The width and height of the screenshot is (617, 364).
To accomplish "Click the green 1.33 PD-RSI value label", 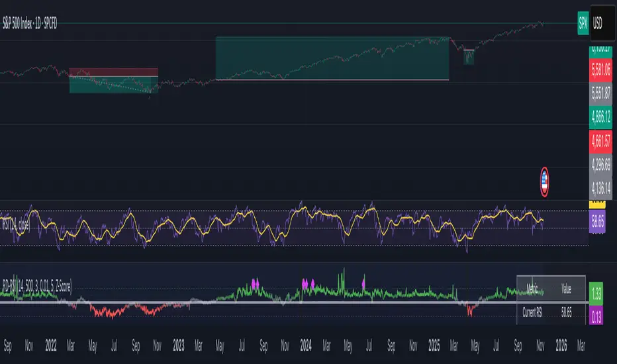I will 596,294.
